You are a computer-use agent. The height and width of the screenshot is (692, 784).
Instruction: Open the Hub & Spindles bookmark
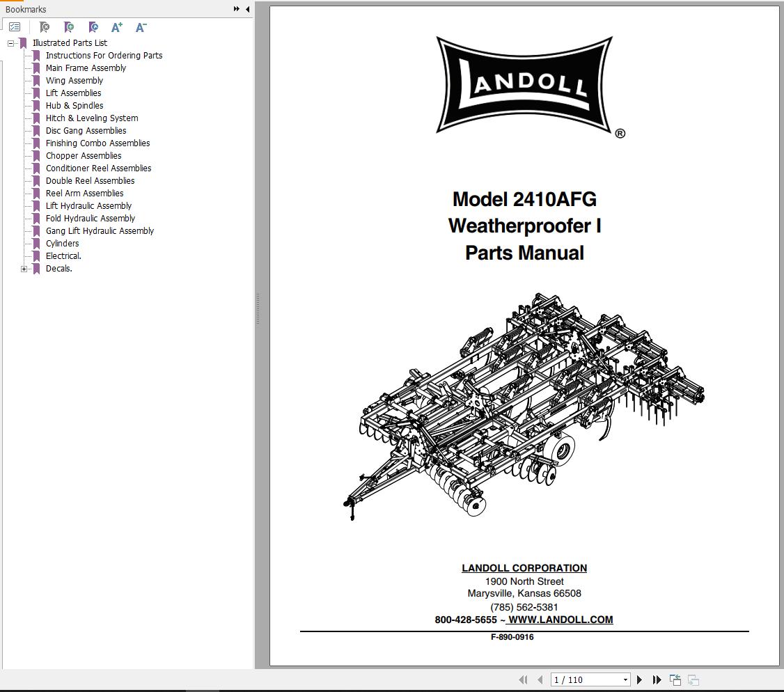click(x=73, y=105)
